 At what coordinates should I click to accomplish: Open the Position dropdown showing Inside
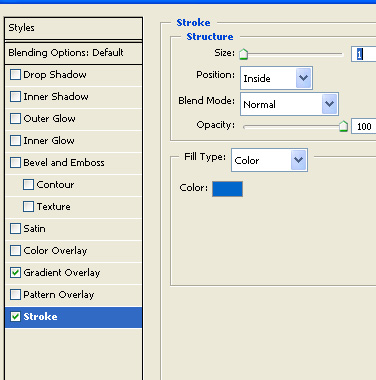(276, 78)
